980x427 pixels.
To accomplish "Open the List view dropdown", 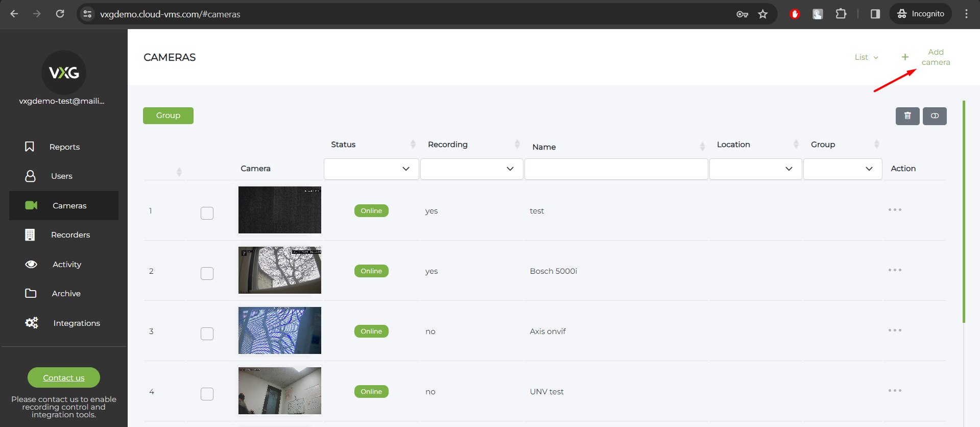I will (866, 57).
